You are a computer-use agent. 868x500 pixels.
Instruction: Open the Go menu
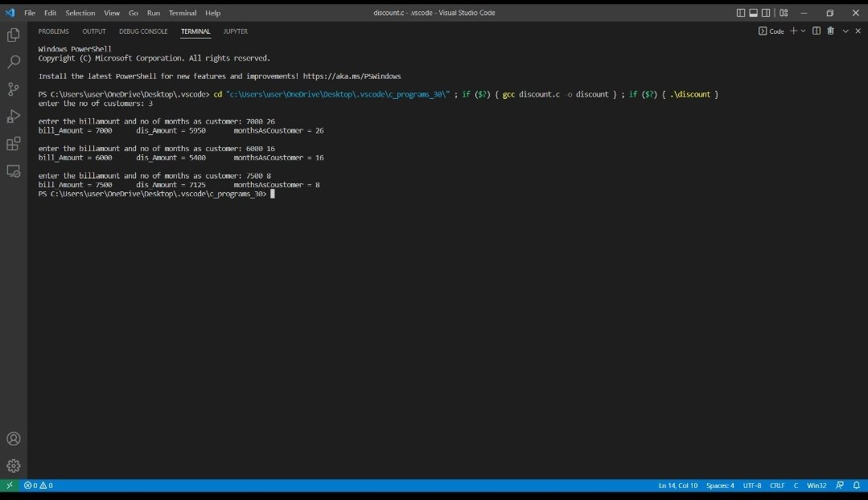tap(134, 13)
